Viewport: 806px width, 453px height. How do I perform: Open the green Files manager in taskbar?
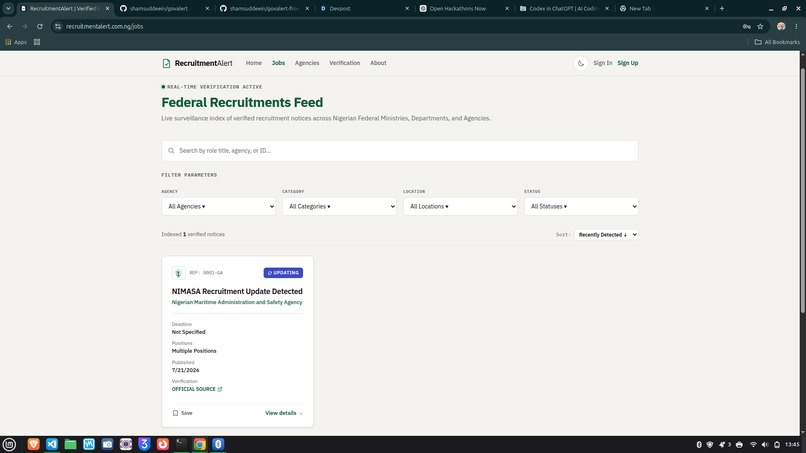click(70, 444)
